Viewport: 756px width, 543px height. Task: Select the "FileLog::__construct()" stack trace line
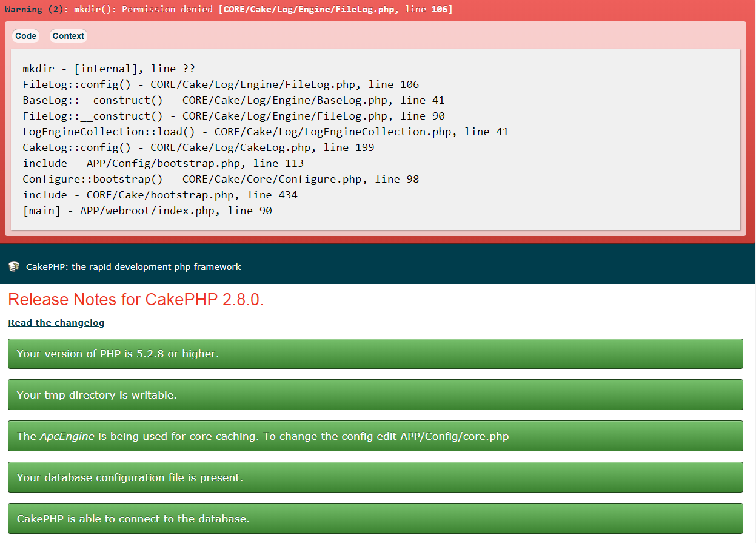(233, 116)
